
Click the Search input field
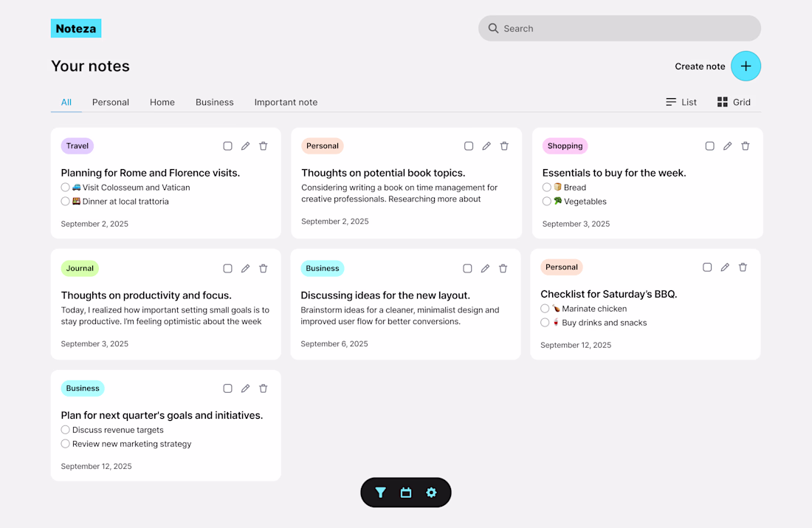point(619,29)
